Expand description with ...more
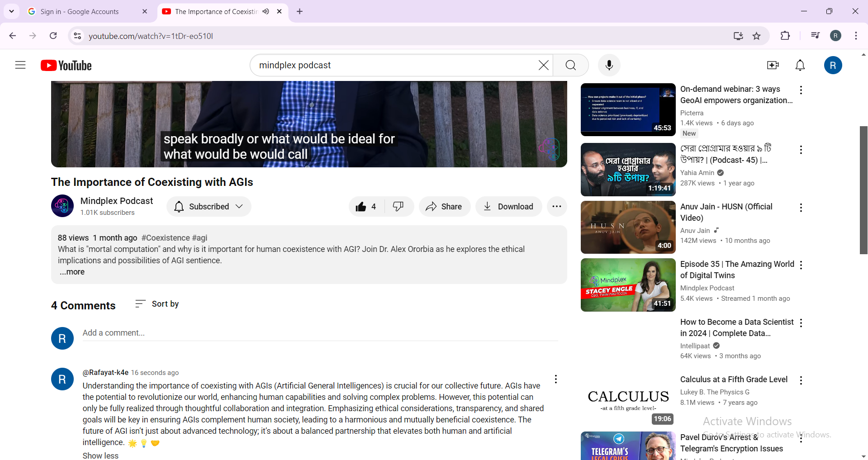Image resolution: width=868 pixels, height=460 pixels. (72, 272)
